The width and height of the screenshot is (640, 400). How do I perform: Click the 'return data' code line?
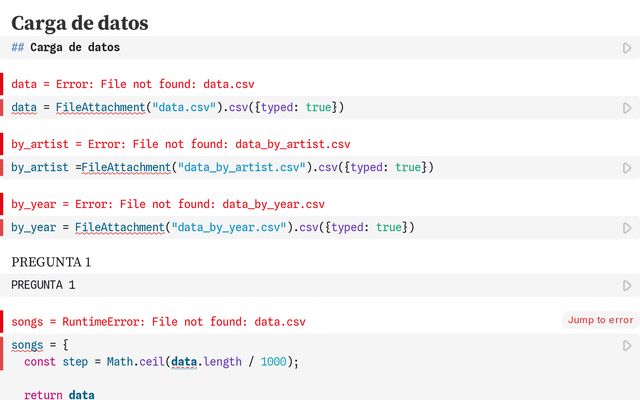(59, 394)
